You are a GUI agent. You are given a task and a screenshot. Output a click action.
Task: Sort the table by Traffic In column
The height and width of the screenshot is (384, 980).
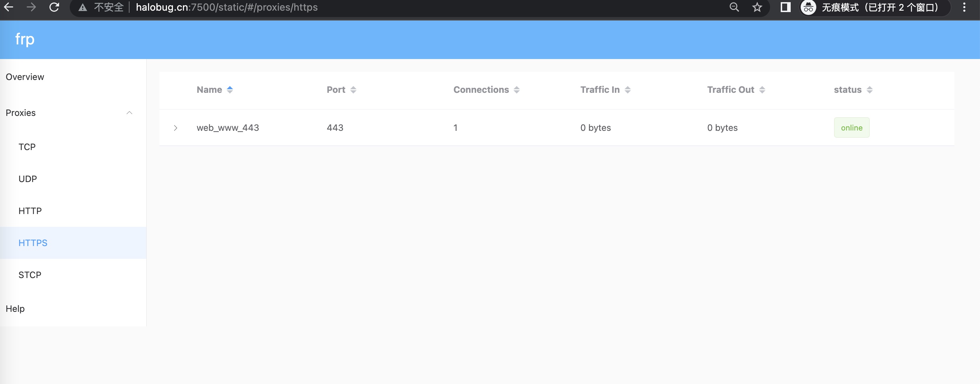click(x=600, y=90)
